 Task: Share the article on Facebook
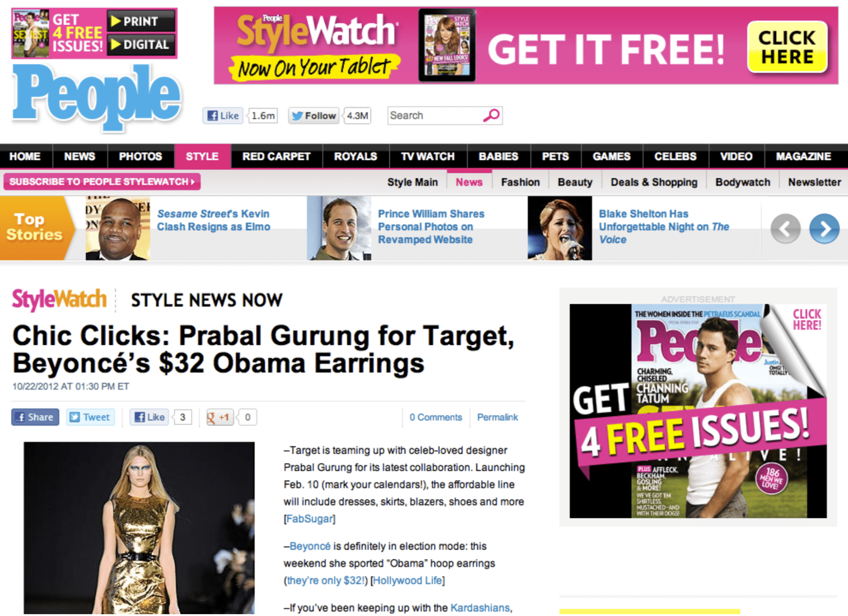(x=35, y=417)
